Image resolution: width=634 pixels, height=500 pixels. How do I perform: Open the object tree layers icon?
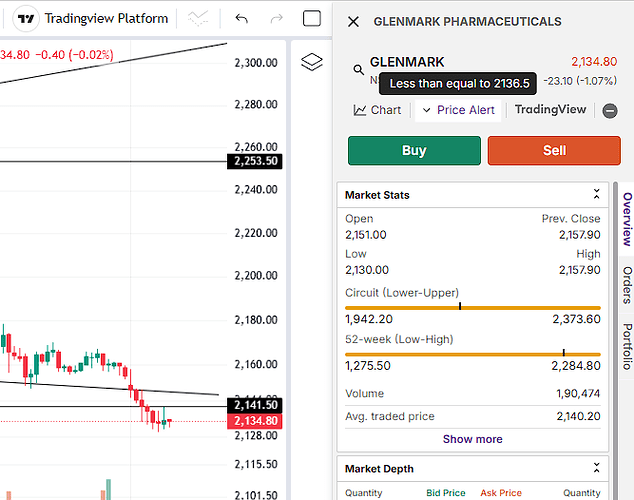coord(312,62)
